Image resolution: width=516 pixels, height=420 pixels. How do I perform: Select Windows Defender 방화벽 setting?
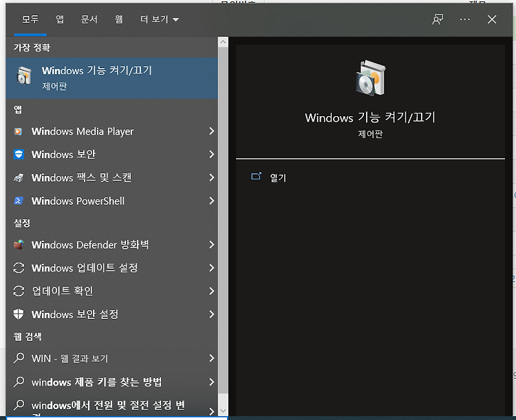coord(112,244)
